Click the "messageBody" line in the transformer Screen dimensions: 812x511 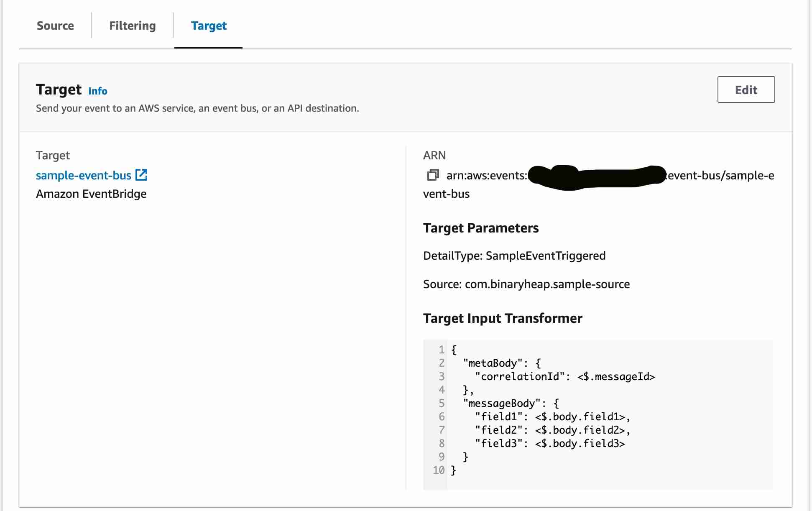(x=511, y=404)
